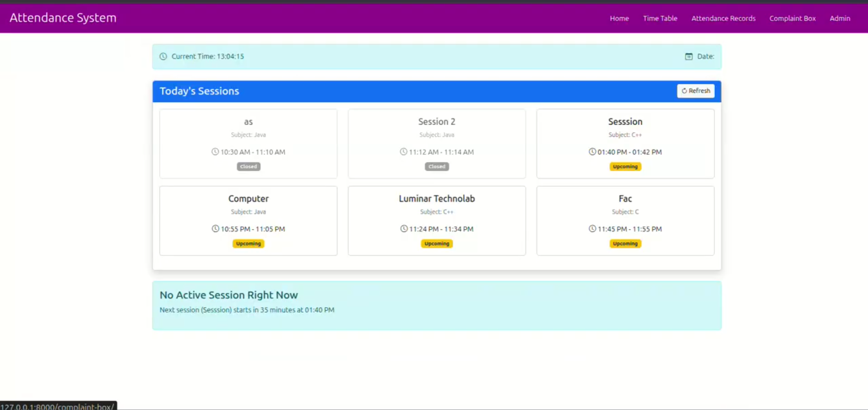This screenshot has width=868, height=410.
Task: Click 'Subject: C' text in Fac card
Action: [x=625, y=212]
